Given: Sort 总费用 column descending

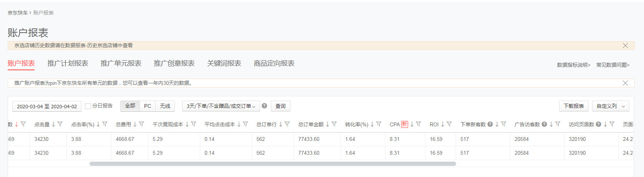Looking at the screenshot, I should tap(135, 124).
